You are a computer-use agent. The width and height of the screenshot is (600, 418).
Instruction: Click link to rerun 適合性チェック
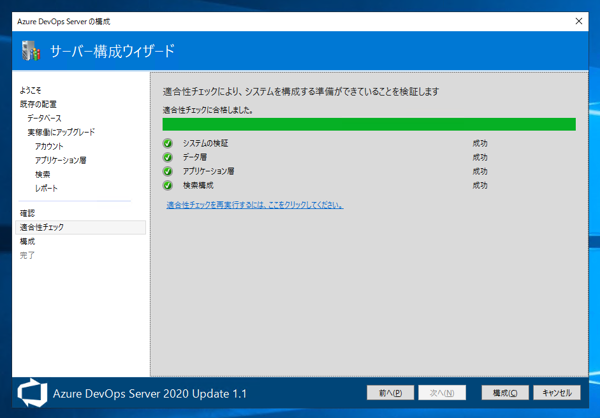coord(255,205)
